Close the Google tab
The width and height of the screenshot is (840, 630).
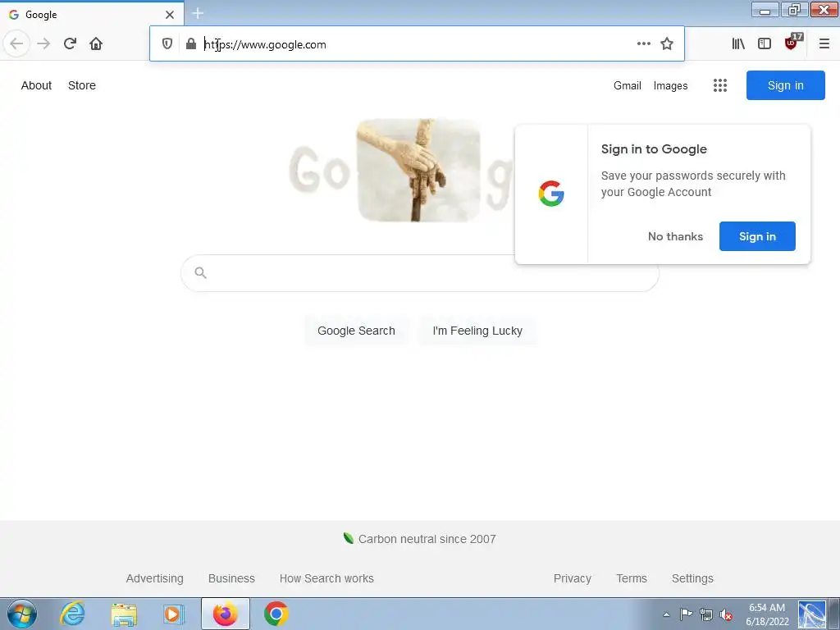tap(170, 15)
